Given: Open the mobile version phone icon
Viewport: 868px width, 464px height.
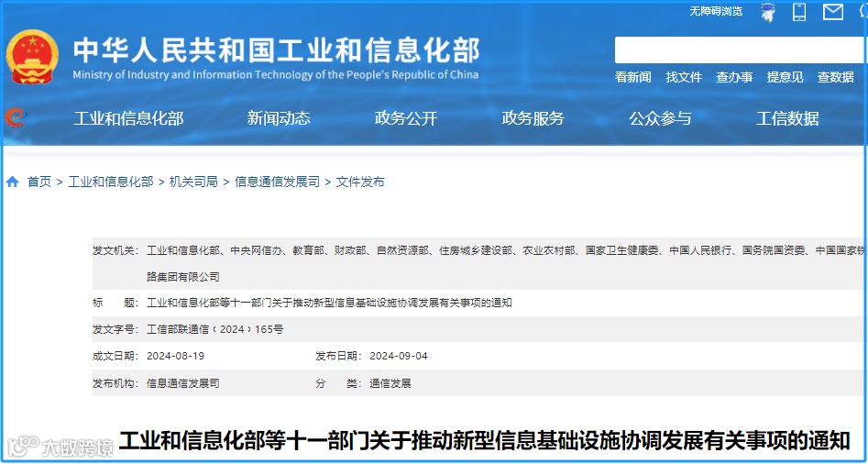Looking at the screenshot, I should tap(799, 12).
